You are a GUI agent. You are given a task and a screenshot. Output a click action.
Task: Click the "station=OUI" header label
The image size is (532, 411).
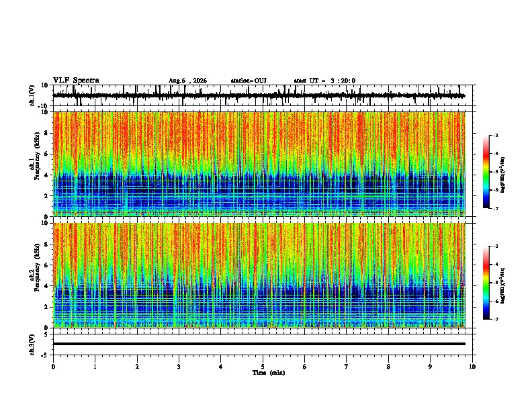click(x=249, y=81)
